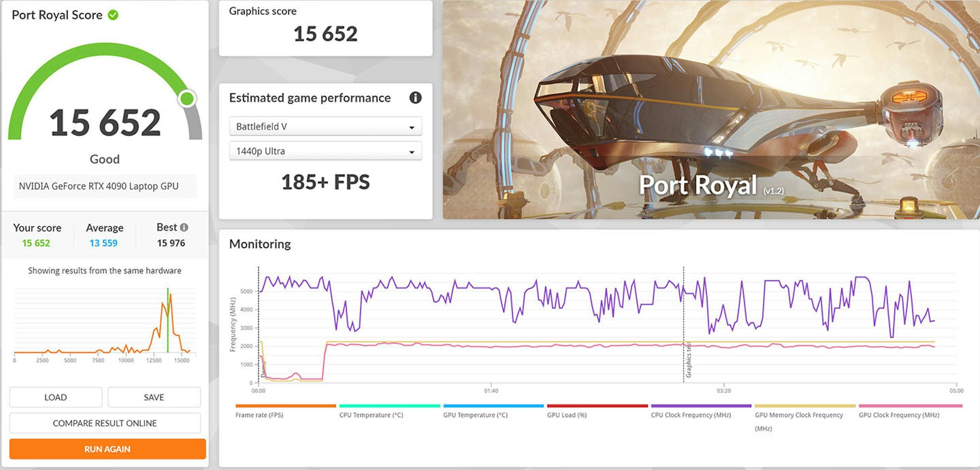Hide the GPU Load (%) series
This screenshot has width=980, height=470.
(567, 415)
